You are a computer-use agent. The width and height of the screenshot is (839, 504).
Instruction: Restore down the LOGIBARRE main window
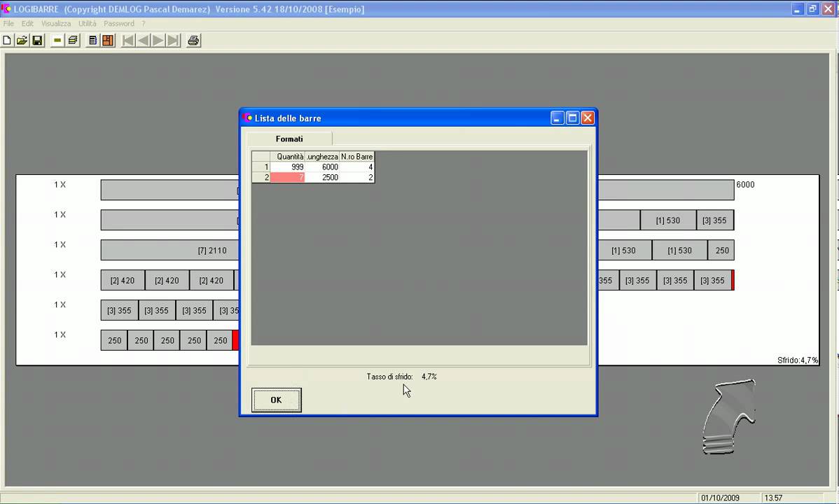point(813,9)
